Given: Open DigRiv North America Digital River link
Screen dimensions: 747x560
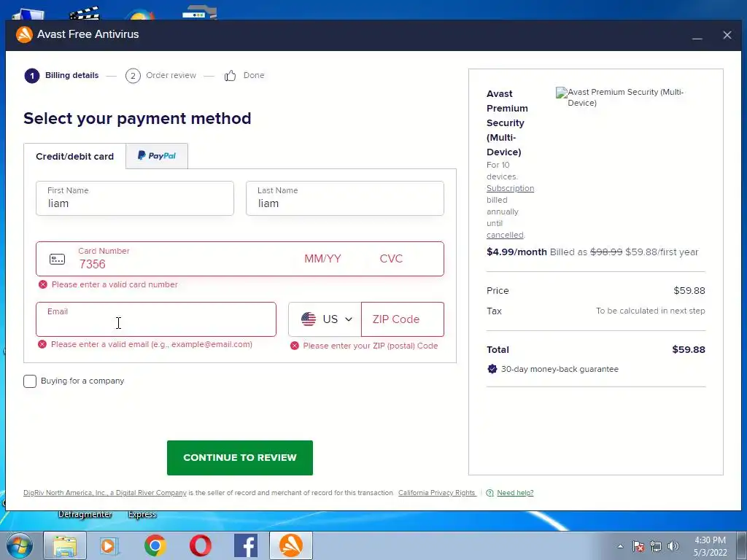Looking at the screenshot, I should click(105, 493).
